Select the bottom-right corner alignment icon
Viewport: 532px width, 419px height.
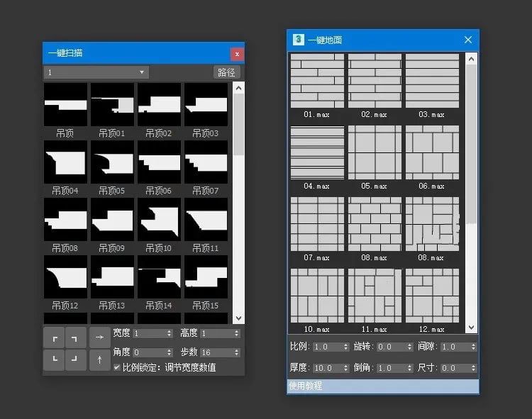pyautogui.click(x=75, y=359)
